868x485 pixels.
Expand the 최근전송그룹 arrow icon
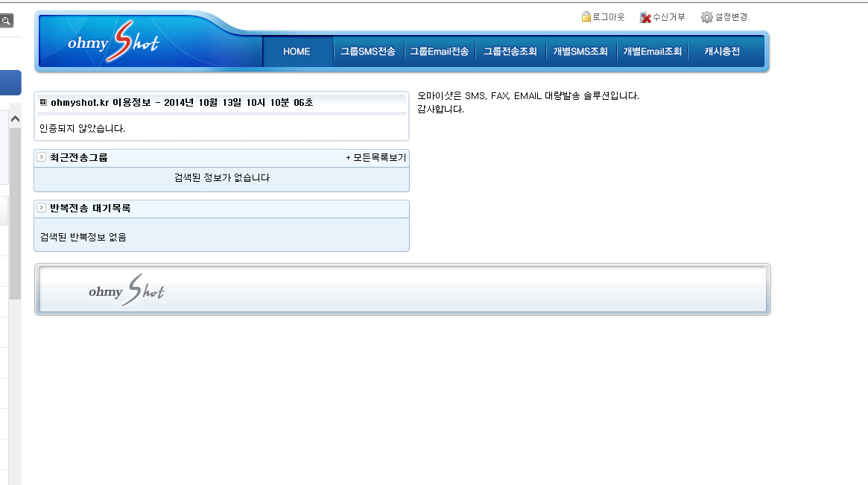pos(42,157)
